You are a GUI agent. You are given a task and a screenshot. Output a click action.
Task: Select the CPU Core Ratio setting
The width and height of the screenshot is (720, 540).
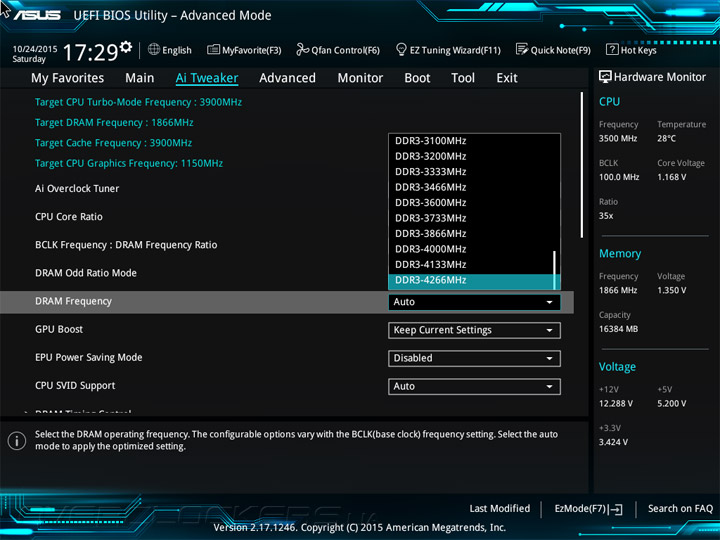[x=69, y=217]
